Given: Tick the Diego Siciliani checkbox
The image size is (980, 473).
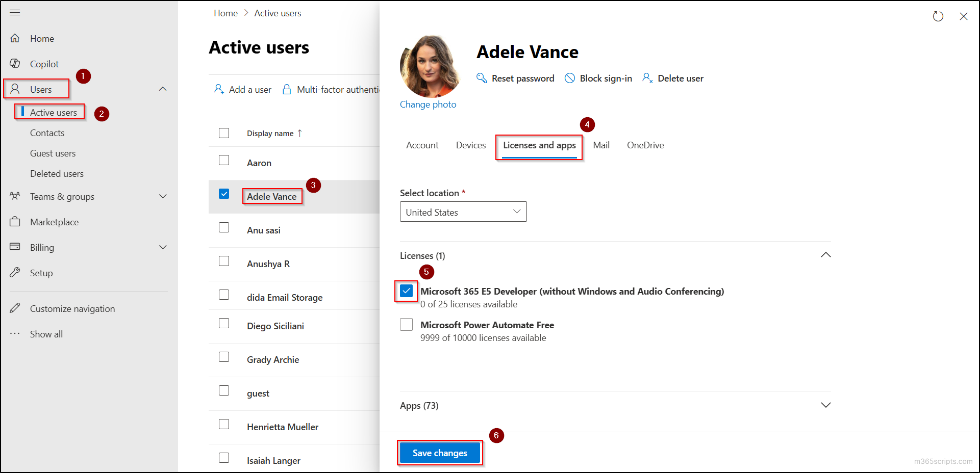Looking at the screenshot, I should [224, 323].
